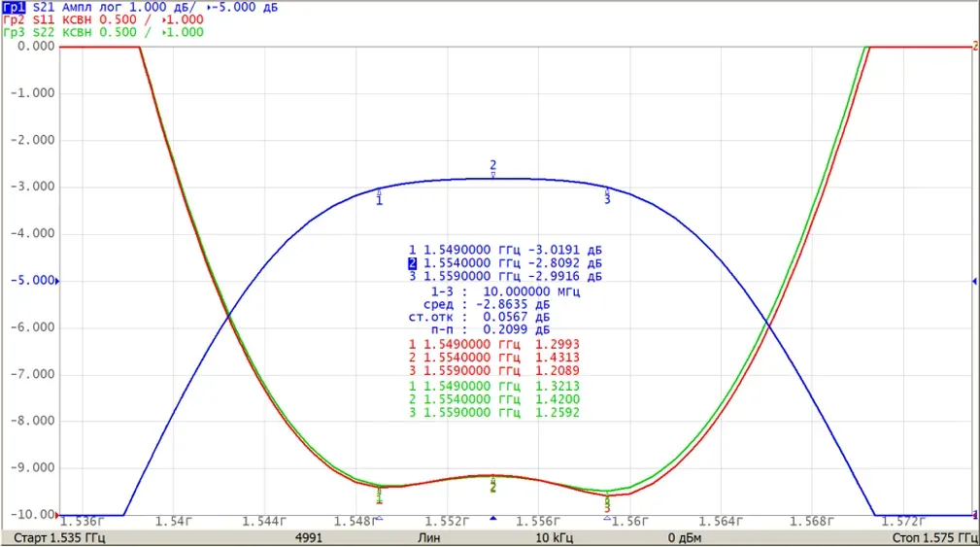Click the marker 3 triangle on frequency axis
Screen dimensions: 980x547
pos(607,518)
